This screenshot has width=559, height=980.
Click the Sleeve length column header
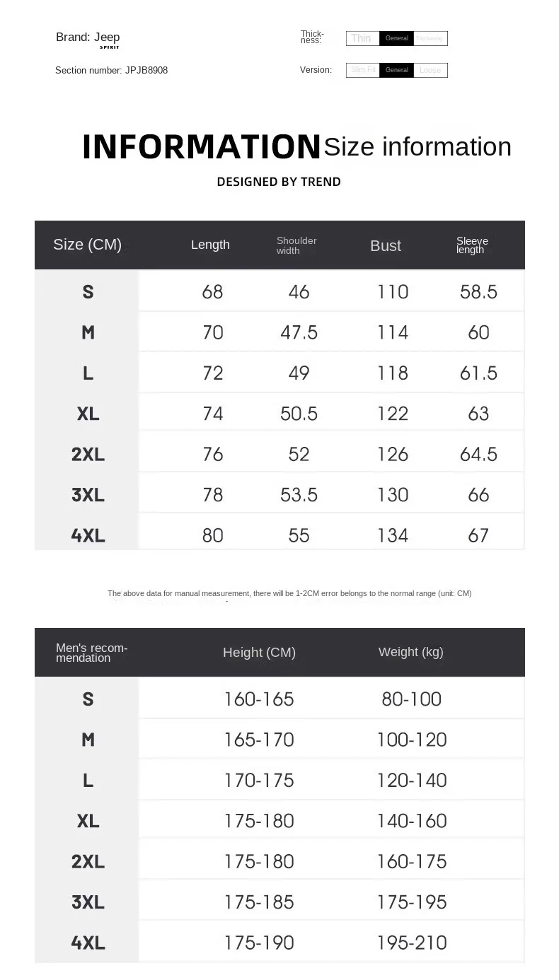coord(472,245)
